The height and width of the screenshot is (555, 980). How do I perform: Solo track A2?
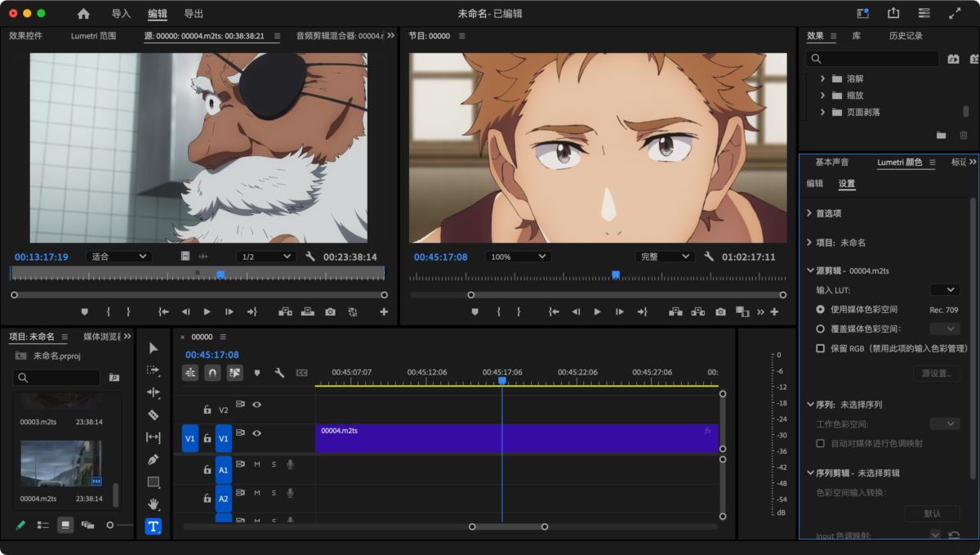tap(274, 493)
